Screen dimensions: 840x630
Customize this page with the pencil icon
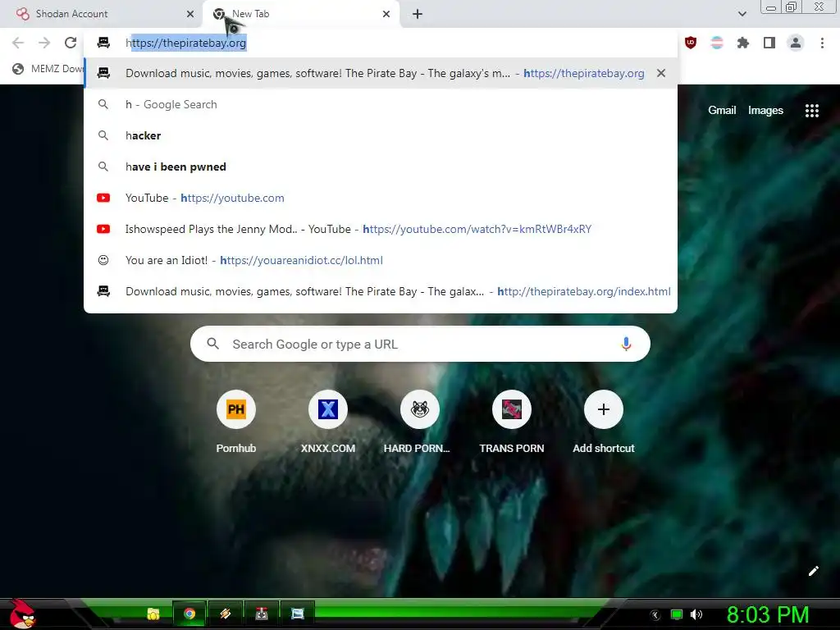click(x=813, y=571)
